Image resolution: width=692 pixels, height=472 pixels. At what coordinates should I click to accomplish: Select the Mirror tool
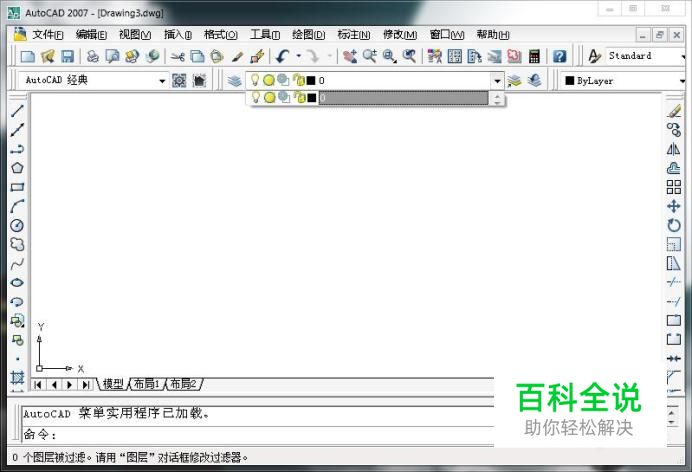(673, 149)
